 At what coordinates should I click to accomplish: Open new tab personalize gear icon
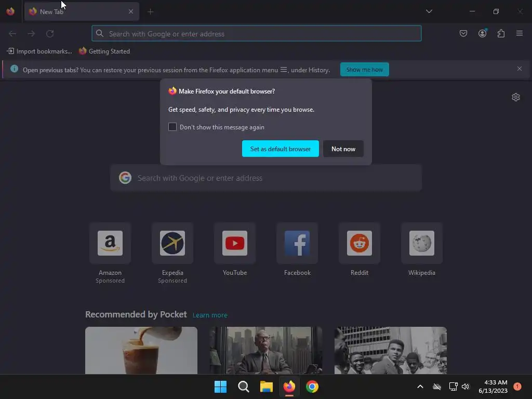(x=516, y=97)
